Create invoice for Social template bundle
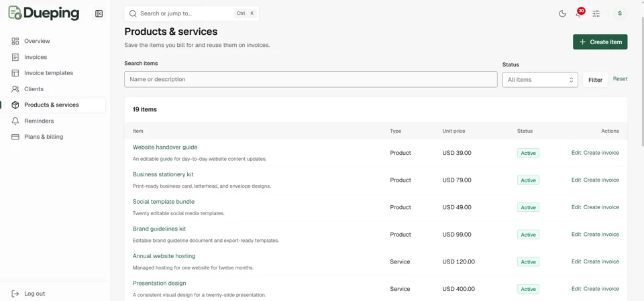This screenshot has width=644, height=301. 601,207
